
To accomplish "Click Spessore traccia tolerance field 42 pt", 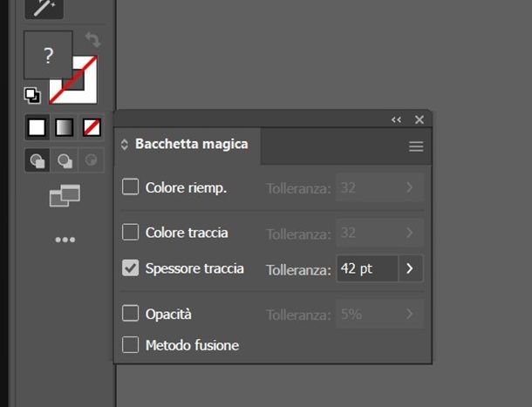I will (367, 268).
